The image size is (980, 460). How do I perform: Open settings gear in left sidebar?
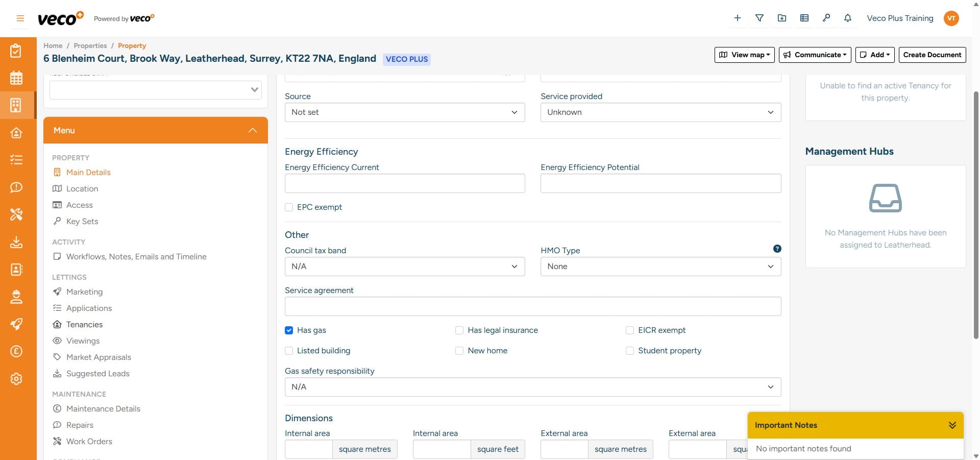click(16, 379)
